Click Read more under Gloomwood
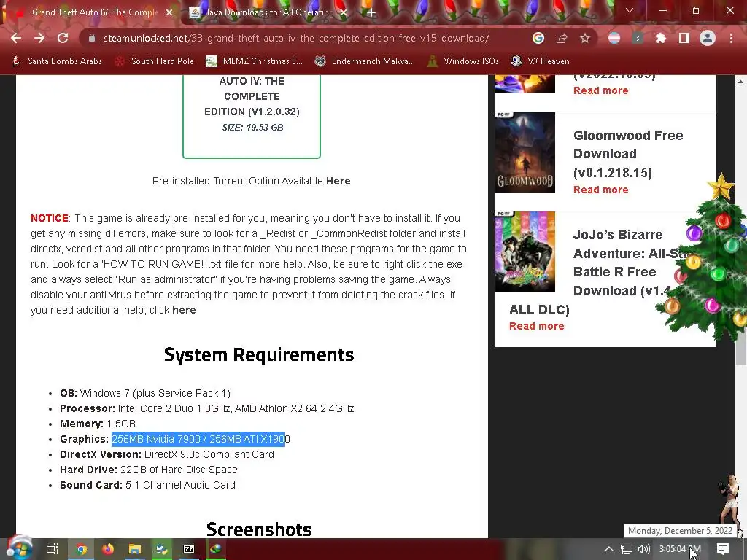This screenshot has height=560, width=747. click(601, 190)
